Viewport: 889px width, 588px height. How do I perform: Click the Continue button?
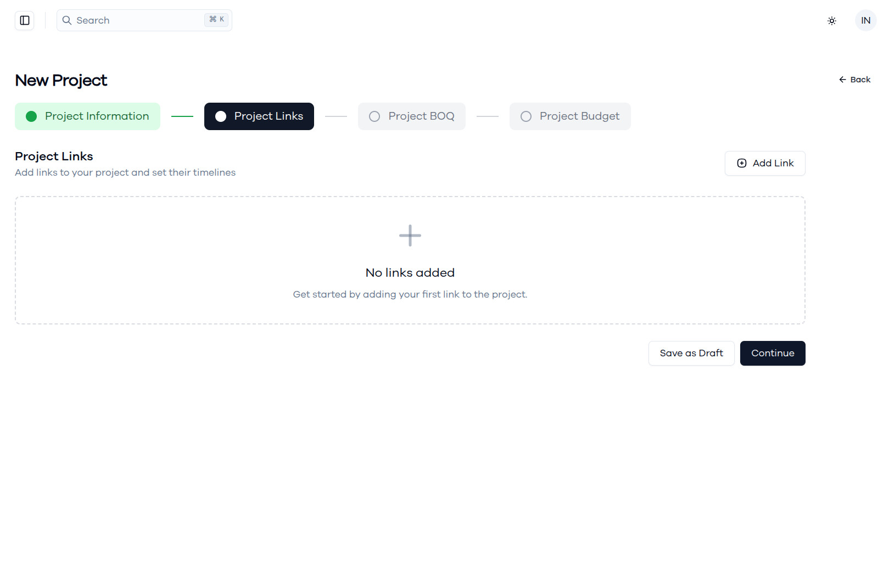tap(773, 353)
